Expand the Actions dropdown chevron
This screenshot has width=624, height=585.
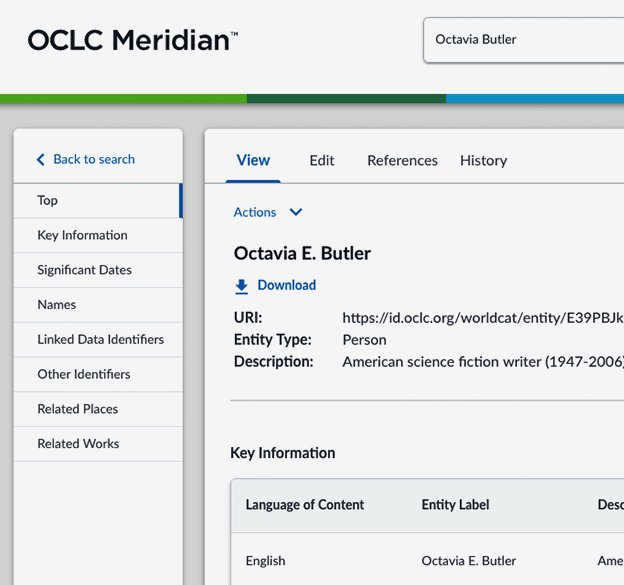tap(295, 212)
